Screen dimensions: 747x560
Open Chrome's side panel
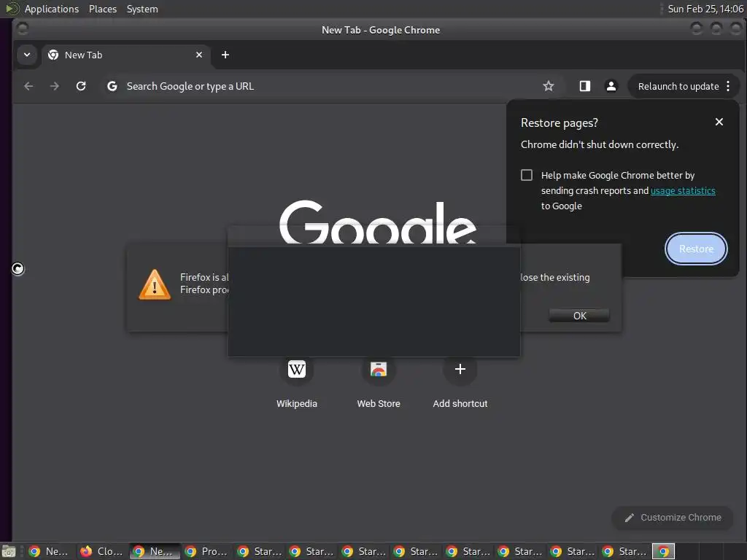pos(584,86)
